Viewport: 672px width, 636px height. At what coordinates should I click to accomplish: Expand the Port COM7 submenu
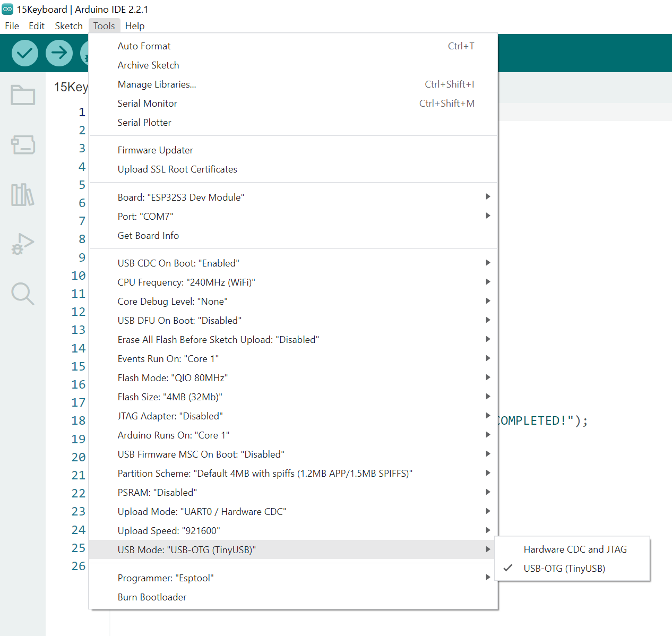click(x=145, y=217)
